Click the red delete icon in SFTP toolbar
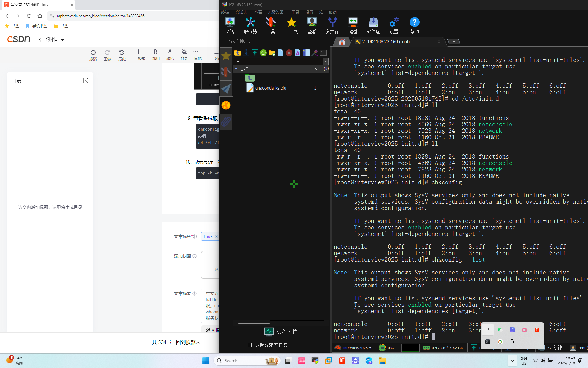588x368 pixels. [289, 53]
